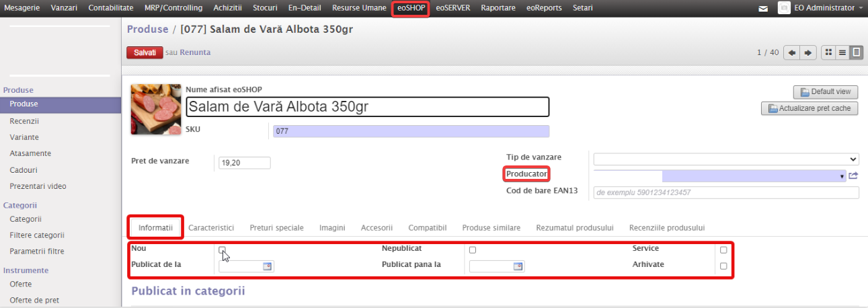The height and width of the screenshot is (308, 868).
Task: Click the Cod de bare EAN13 field
Action: coord(725,193)
